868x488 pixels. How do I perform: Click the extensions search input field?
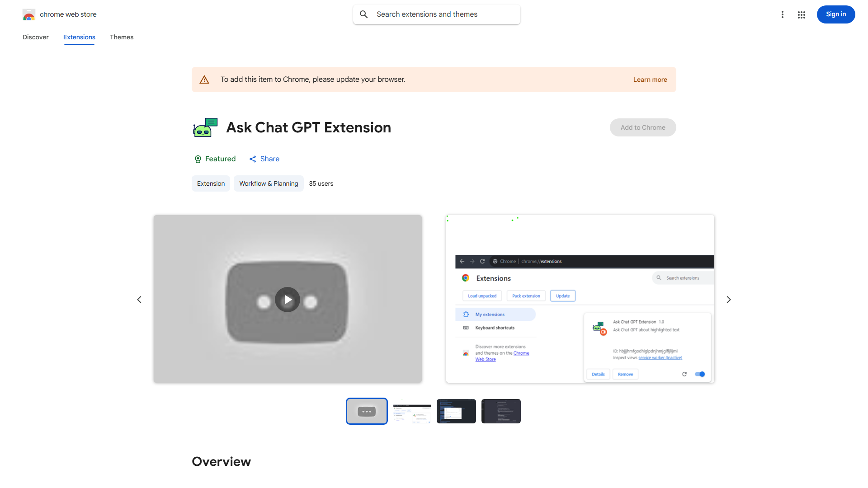(x=436, y=14)
